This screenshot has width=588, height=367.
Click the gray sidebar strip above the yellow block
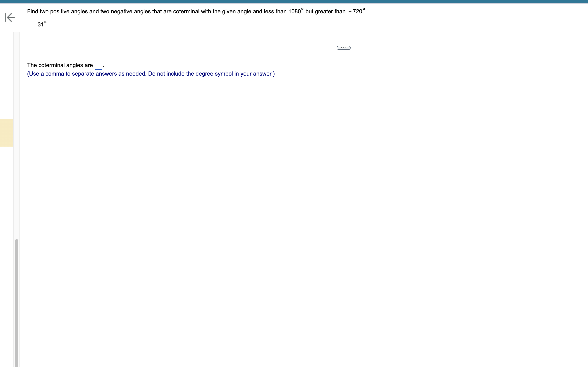[7, 75]
